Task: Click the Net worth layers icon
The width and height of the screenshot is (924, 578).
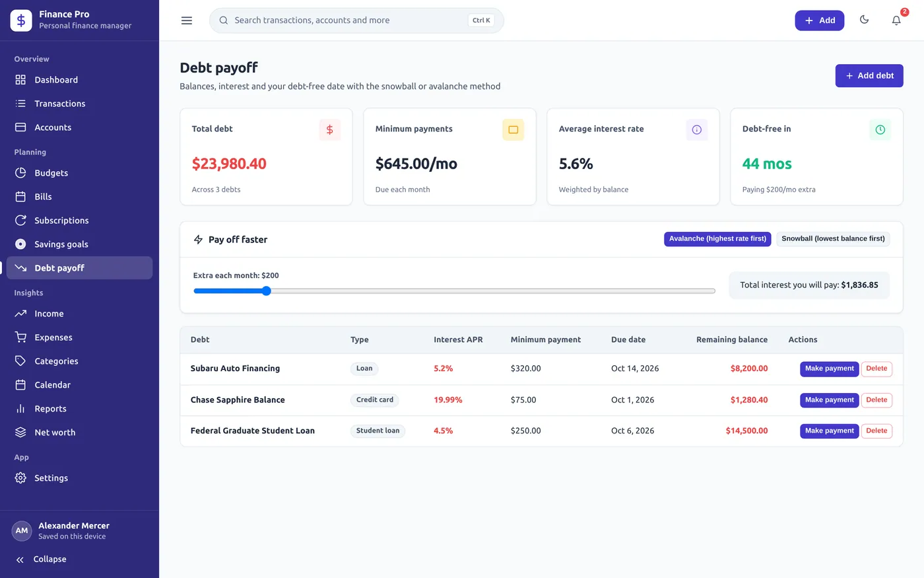Action: [x=20, y=433]
